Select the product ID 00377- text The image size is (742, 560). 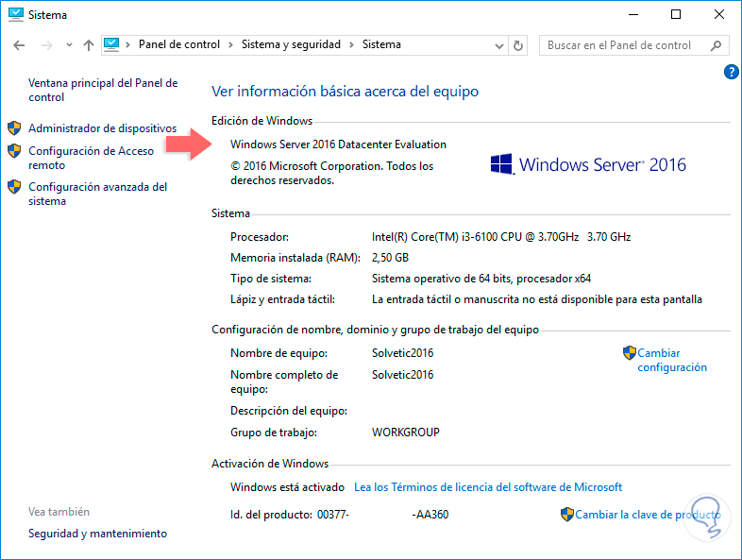332,515
